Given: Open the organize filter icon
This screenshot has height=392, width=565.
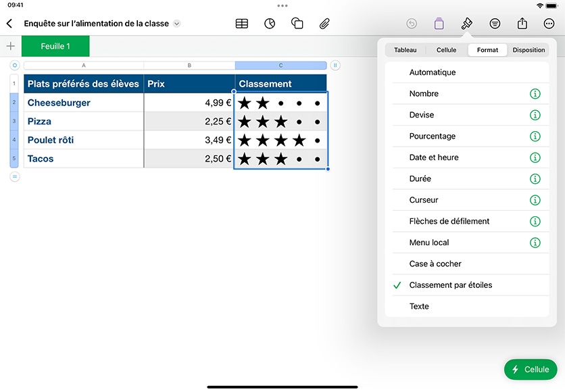Looking at the screenshot, I should [495, 24].
